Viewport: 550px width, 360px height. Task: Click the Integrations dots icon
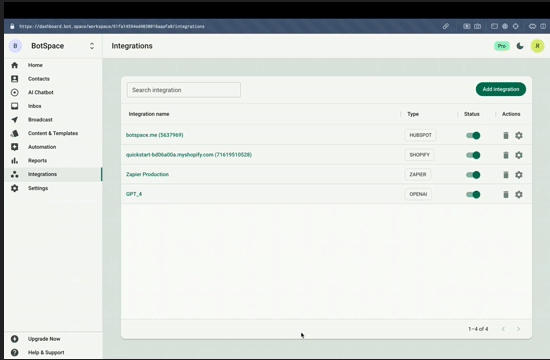[x=14, y=174]
